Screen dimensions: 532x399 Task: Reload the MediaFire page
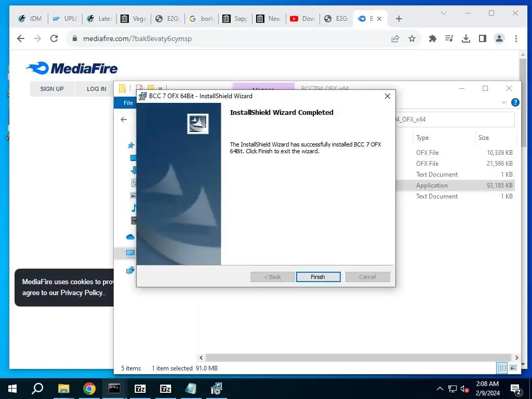[x=54, y=38]
